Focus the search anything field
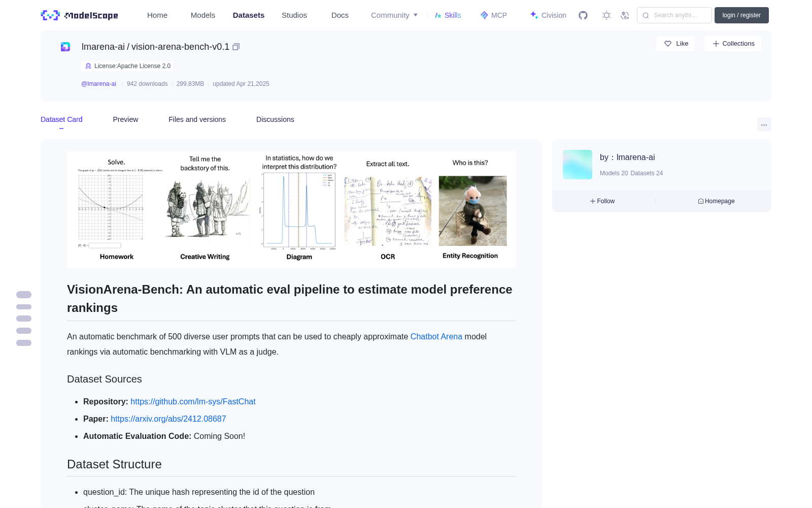Screen dimensions: 812x508 674,15
